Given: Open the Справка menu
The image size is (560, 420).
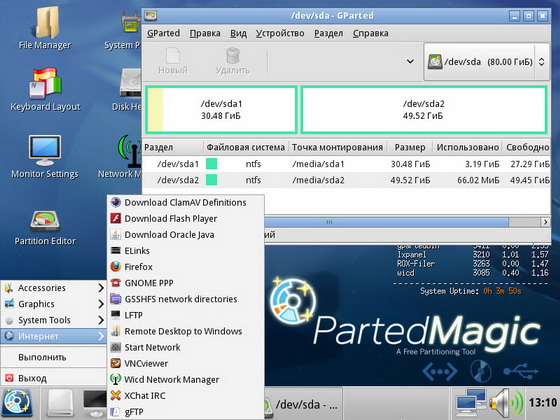Looking at the screenshot, I should tap(370, 33).
